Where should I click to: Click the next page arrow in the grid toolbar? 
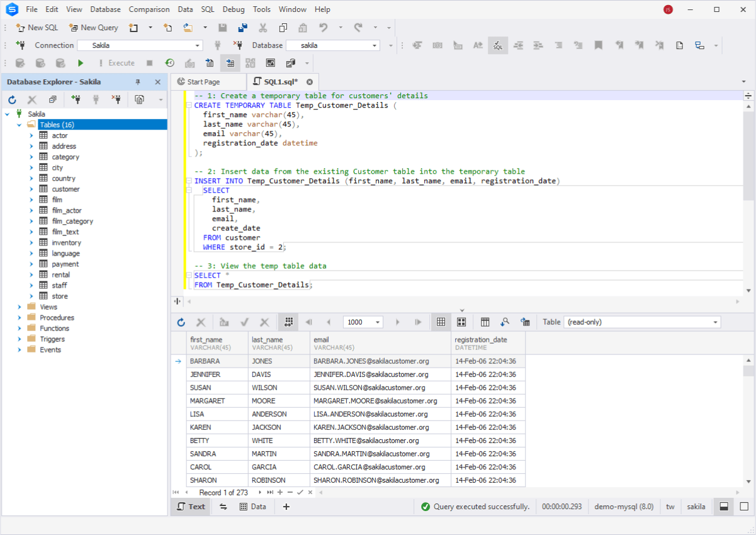[398, 322]
